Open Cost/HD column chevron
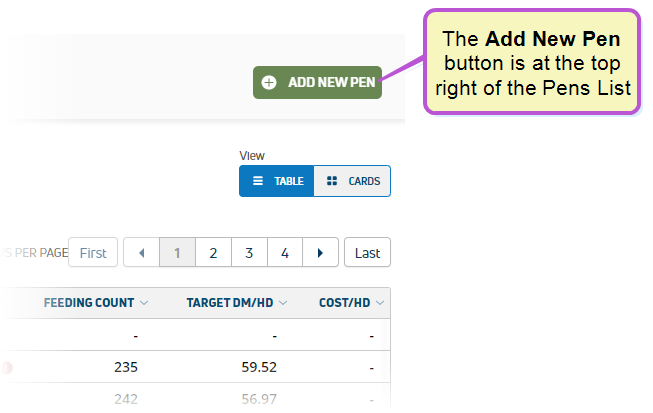 click(x=380, y=303)
